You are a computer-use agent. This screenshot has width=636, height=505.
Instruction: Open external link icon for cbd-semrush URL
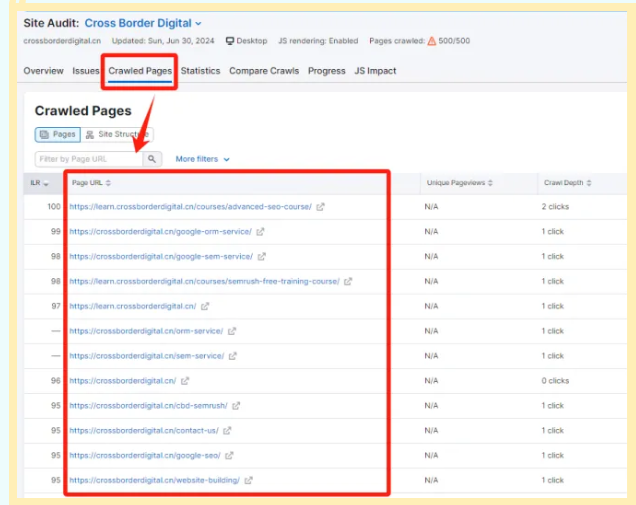point(236,406)
